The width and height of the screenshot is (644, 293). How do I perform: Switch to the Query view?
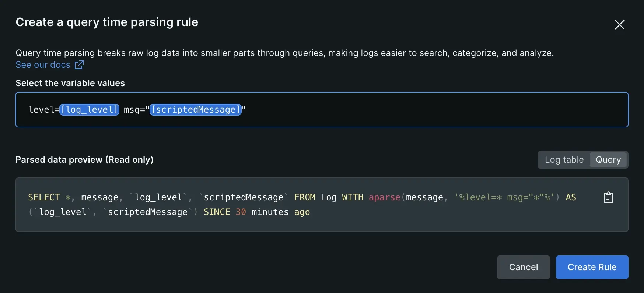click(x=608, y=160)
